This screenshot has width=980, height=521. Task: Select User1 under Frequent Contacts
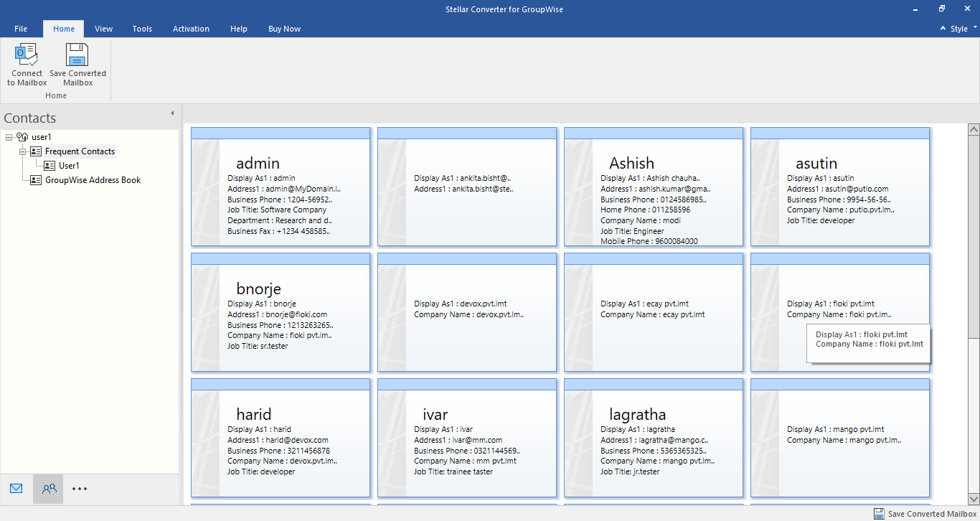pos(69,166)
